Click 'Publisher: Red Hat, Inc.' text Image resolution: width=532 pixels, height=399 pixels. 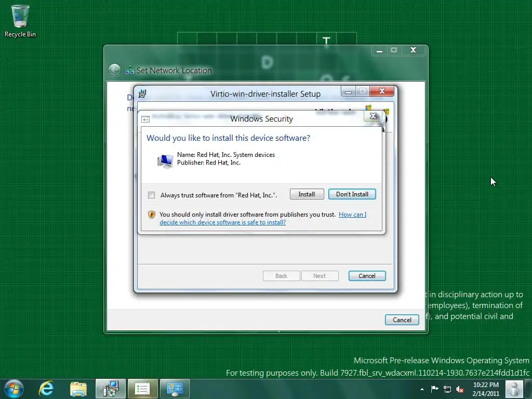[209, 163]
